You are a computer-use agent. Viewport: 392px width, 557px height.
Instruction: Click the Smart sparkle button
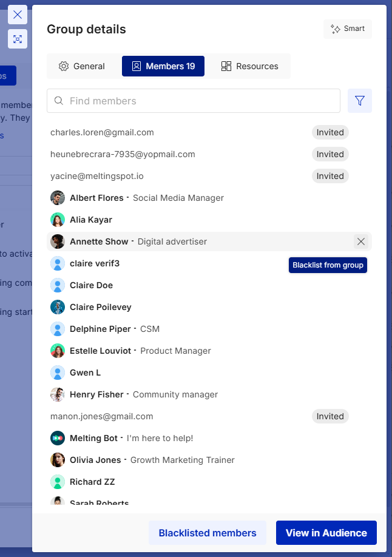[348, 29]
